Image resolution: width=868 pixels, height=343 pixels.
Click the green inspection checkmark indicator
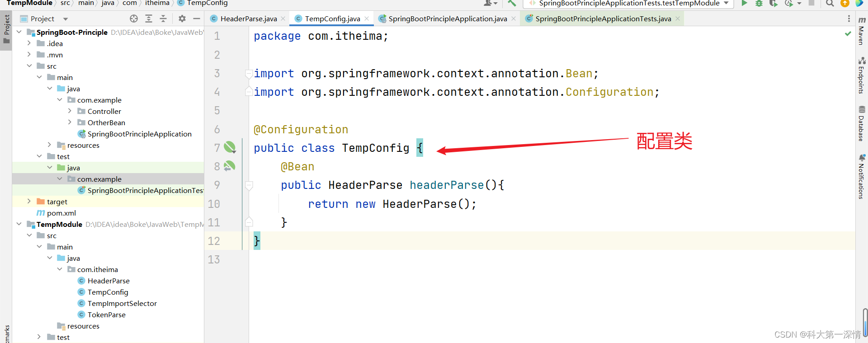[x=848, y=33]
